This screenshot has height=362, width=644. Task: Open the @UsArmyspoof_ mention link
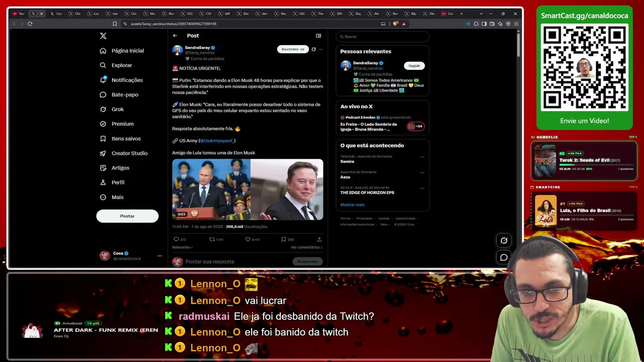(218, 141)
